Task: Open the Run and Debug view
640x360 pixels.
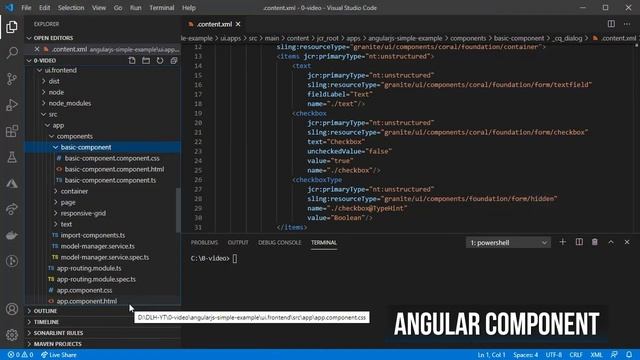Action: 12,105
